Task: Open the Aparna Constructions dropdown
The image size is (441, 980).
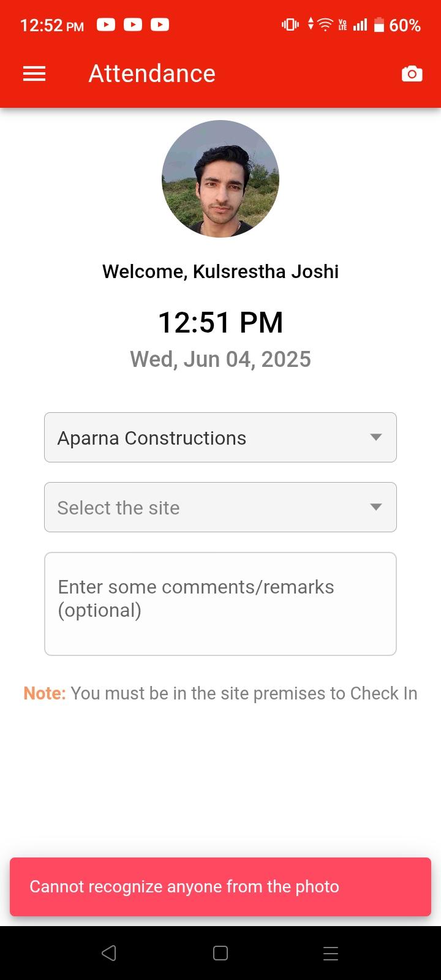Action: [208, 437]
